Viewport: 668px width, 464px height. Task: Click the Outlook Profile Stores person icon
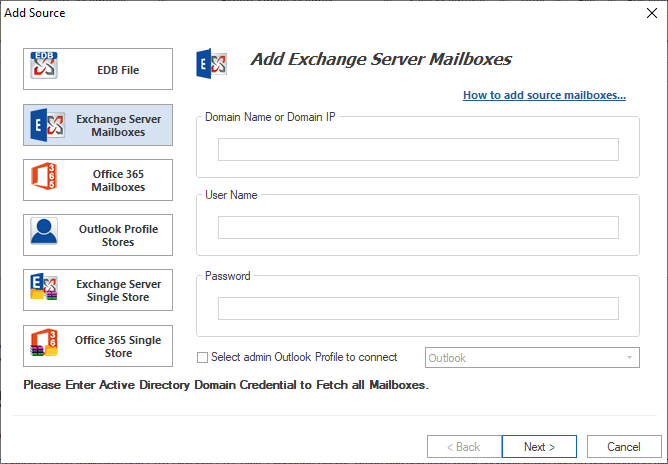click(44, 231)
